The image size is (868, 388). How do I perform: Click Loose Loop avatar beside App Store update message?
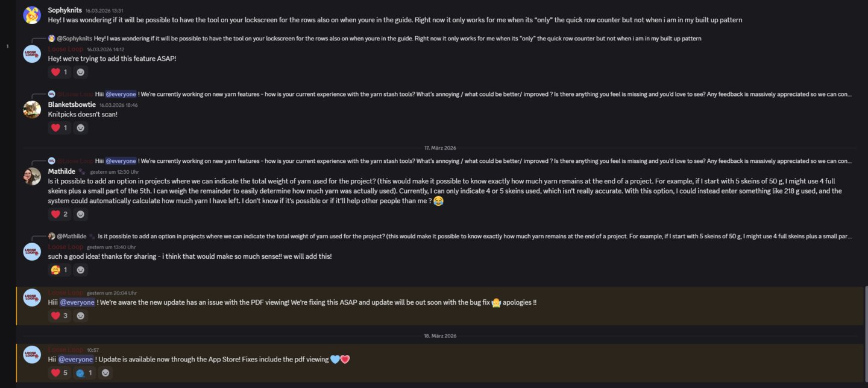(32, 354)
